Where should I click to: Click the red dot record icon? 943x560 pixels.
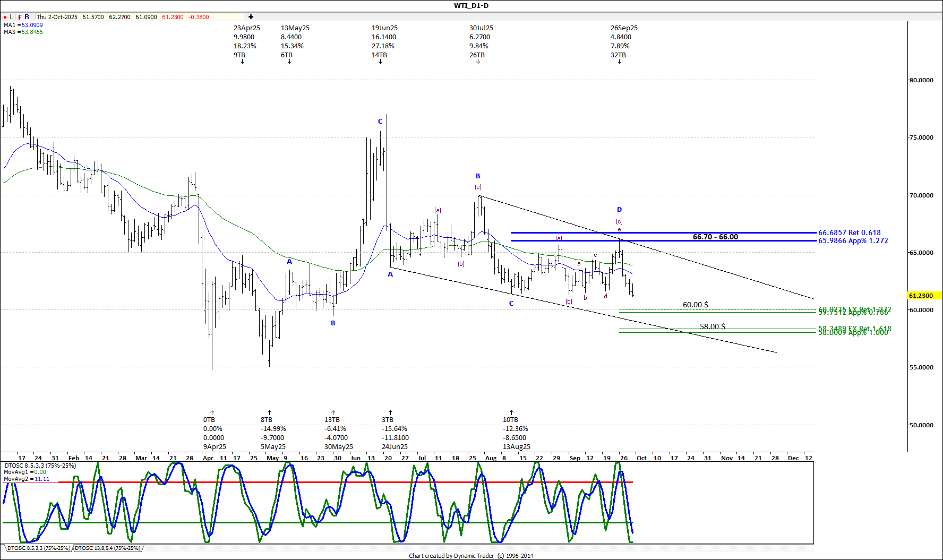click(x=5, y=17)
